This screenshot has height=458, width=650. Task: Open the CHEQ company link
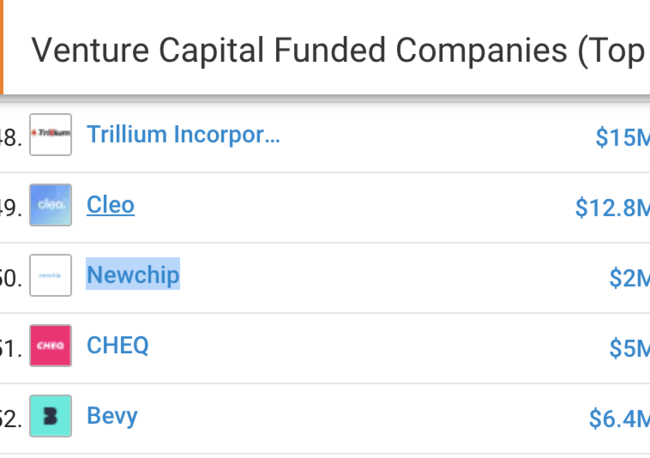click(x=117, y=345)
